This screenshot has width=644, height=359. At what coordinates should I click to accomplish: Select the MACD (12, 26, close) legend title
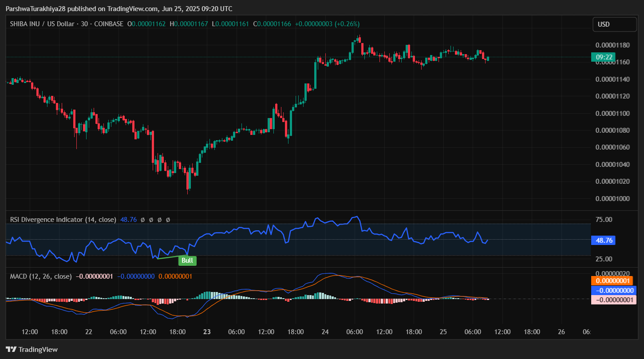41,276
